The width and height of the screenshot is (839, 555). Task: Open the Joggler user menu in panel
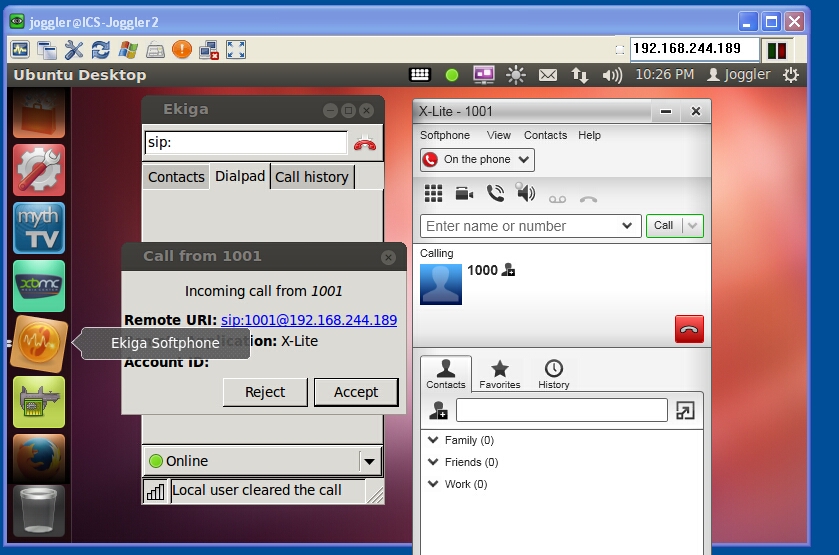738,74
